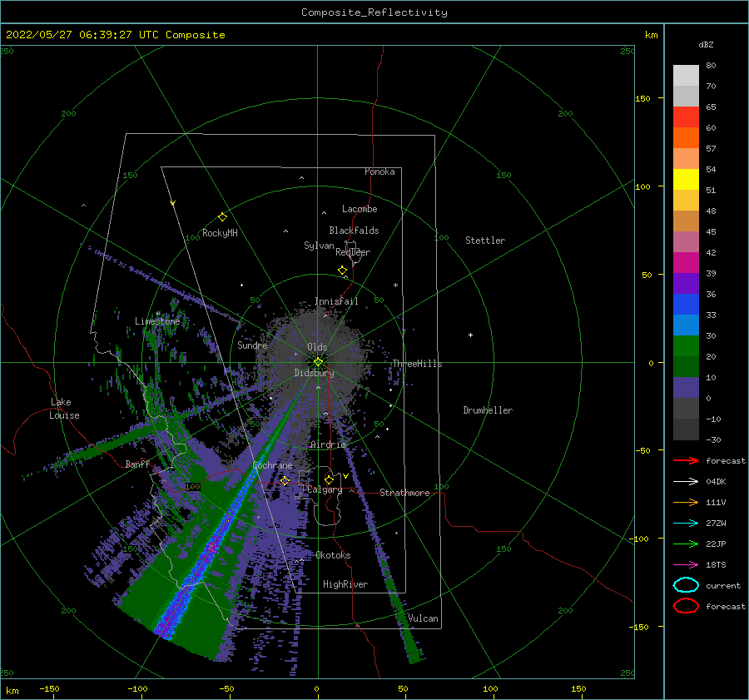Select the RedDeer label
This screenshot has width=749, height=700.
pos(353,252)
